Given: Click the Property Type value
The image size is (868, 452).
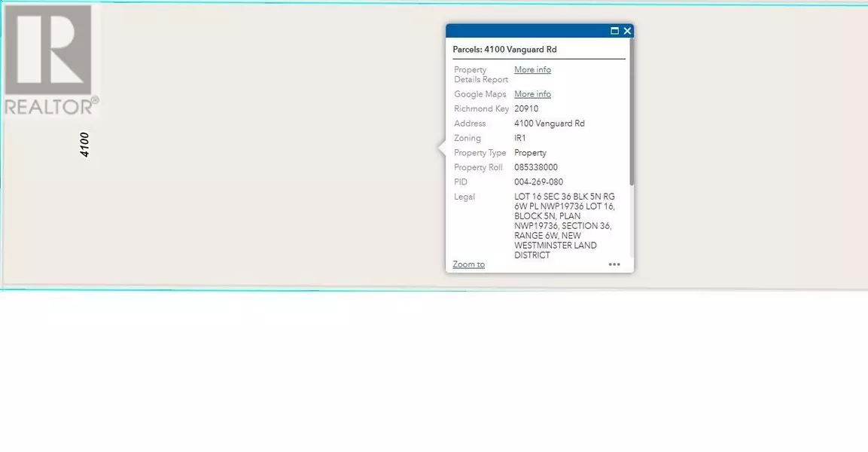Looking at the screenshot, I should pos(530,153).
